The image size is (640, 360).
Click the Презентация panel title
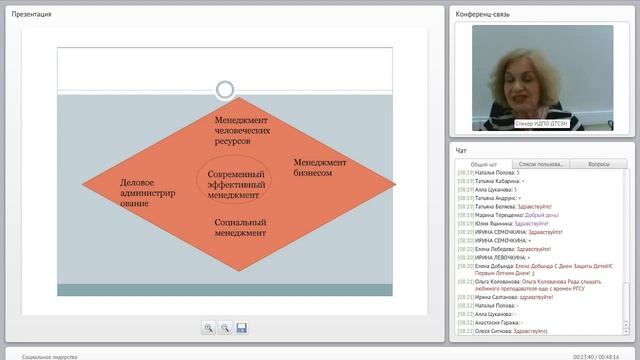31,14
